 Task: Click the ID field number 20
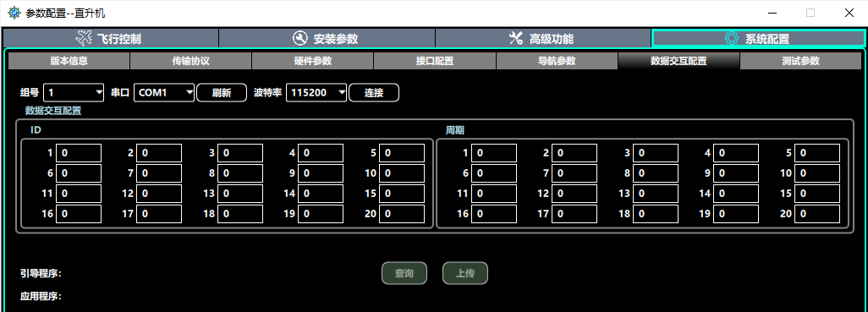(402, 215)
